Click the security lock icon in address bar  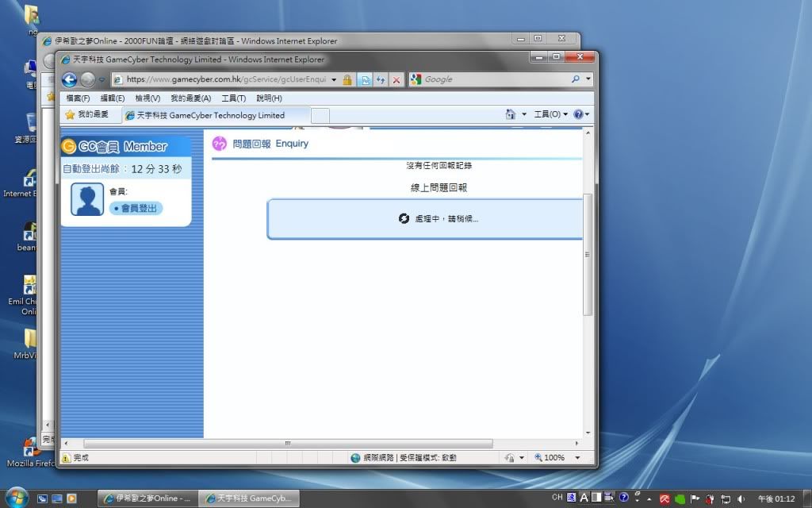point(347,80)
